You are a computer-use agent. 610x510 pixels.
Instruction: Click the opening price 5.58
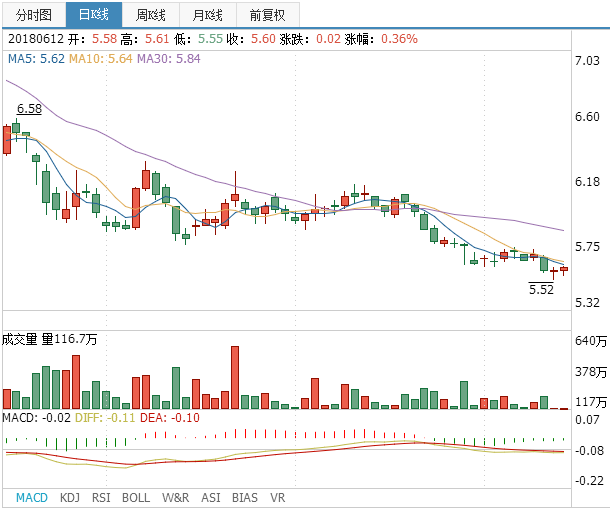click(x=104, y=39)
